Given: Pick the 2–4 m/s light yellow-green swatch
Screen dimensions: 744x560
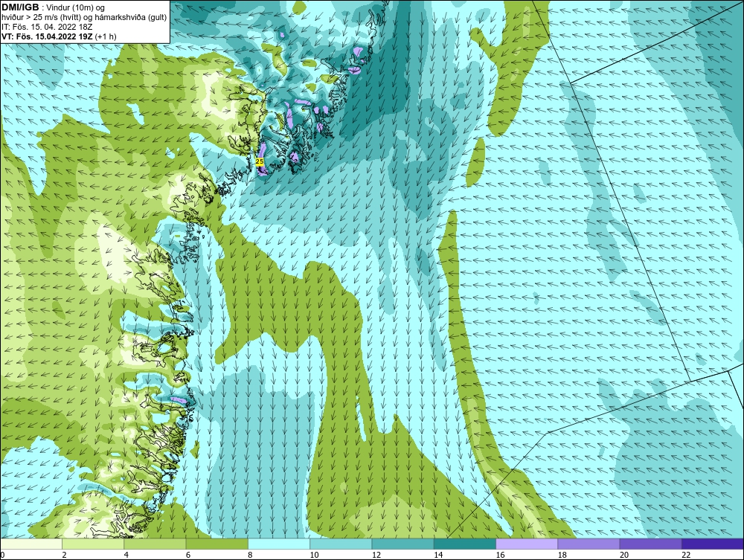Looking at the screenshot, I should pos(93,544).
